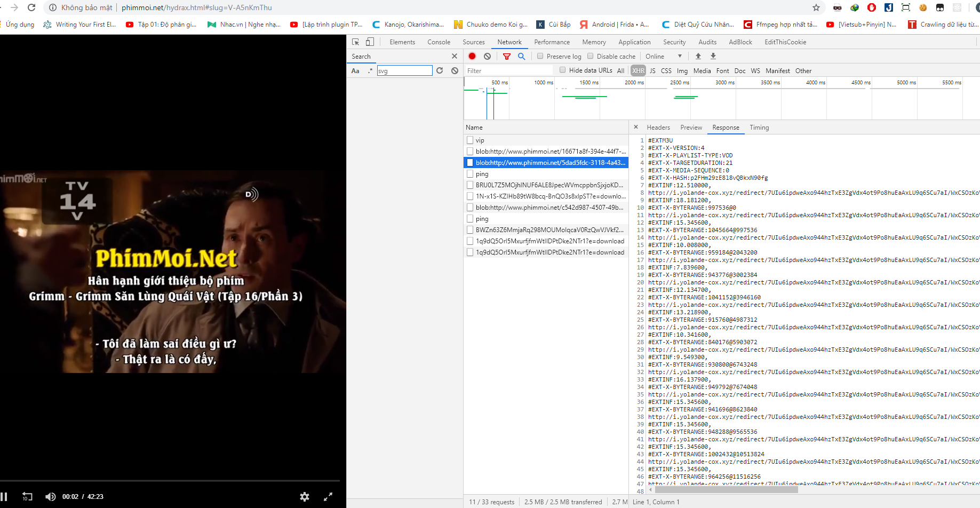Select the inspect element tool in DevTools
This screenshot has width=980, height=508.
356,42
